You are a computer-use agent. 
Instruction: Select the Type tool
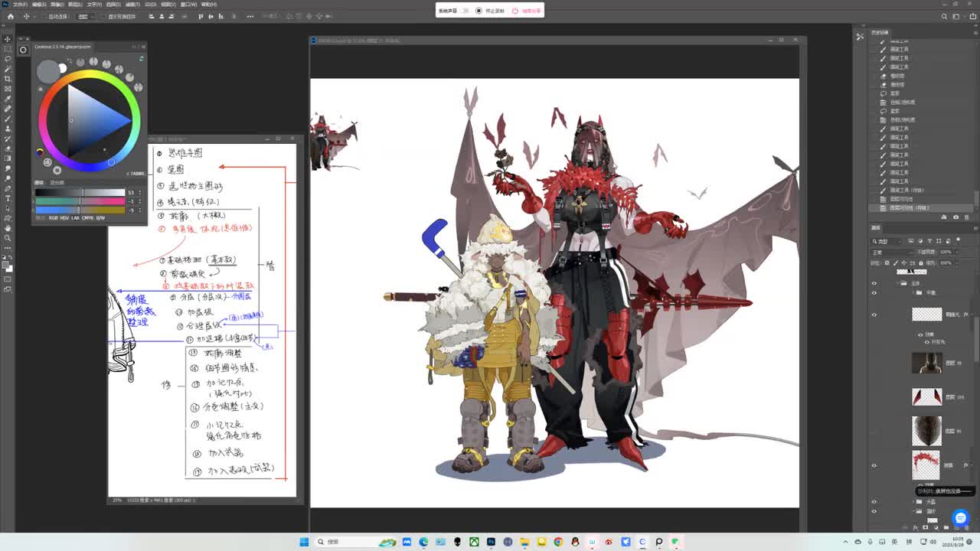(8, 198)
